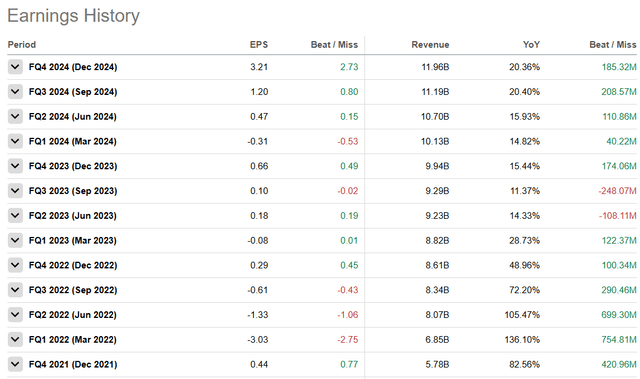This screenshot has width=640, height=379.
Task: Click the FQ4 2024 (Dec 2024) period label
Action: pyautogui.click(x=73, y=67)
